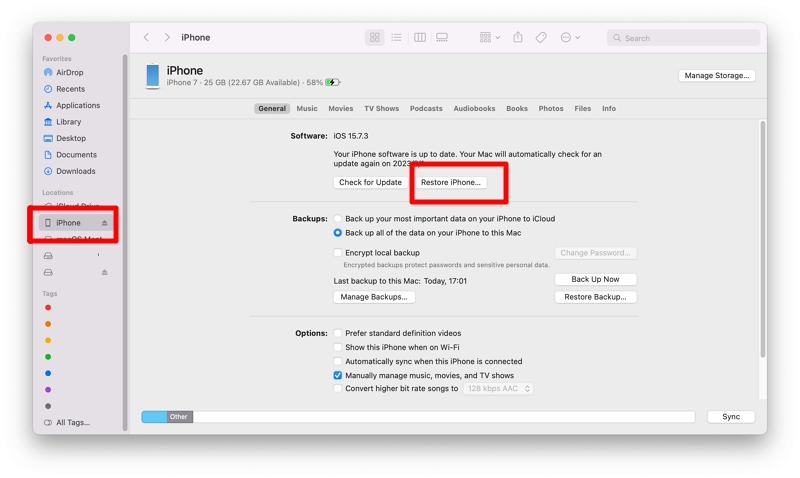Viewport: 800px width, 478px height.
Task: Open Documents folder in sidebar
Action: click(x=76, y=155)
